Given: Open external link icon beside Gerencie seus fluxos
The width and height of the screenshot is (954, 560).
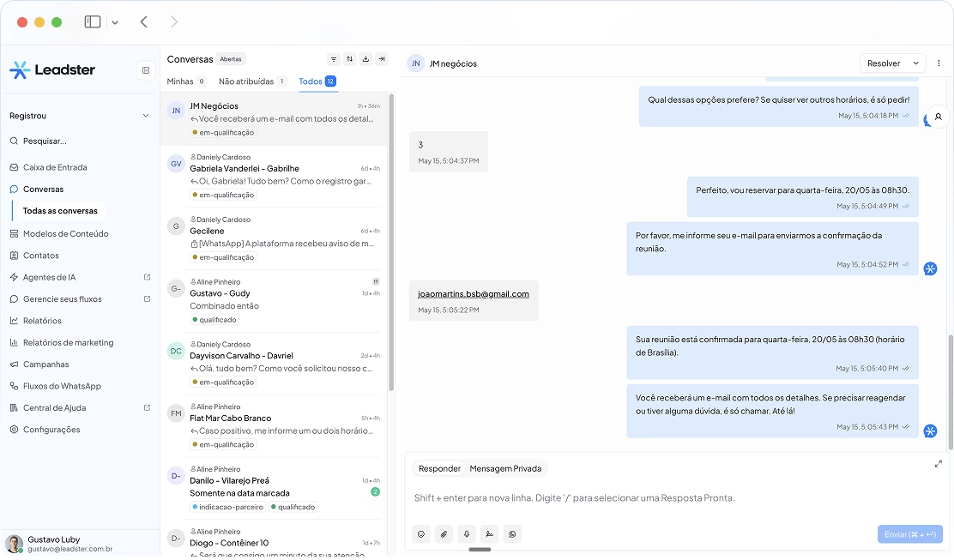Looking at the screenshot, I should click(x=147, y=299).
